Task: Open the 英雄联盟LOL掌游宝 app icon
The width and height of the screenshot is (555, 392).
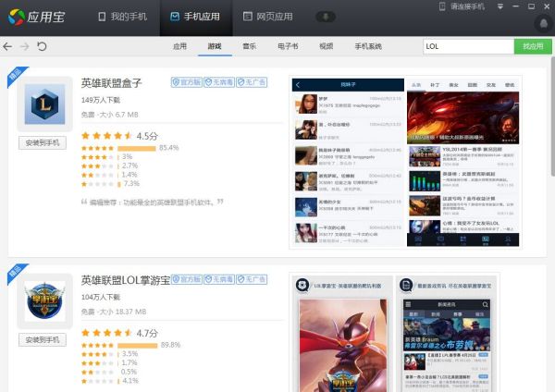Action: 43,305
